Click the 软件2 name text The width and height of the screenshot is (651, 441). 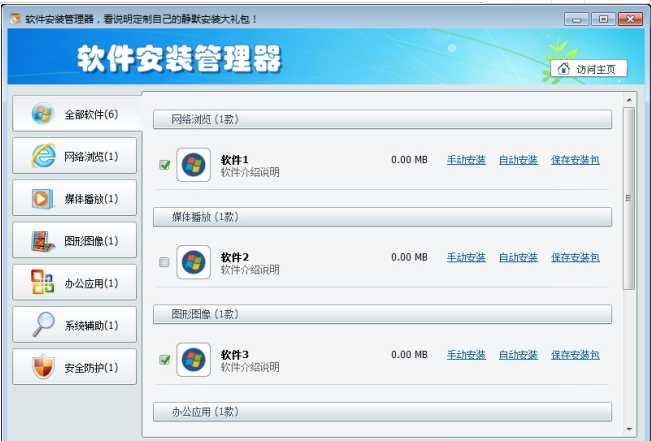point(235,257)
